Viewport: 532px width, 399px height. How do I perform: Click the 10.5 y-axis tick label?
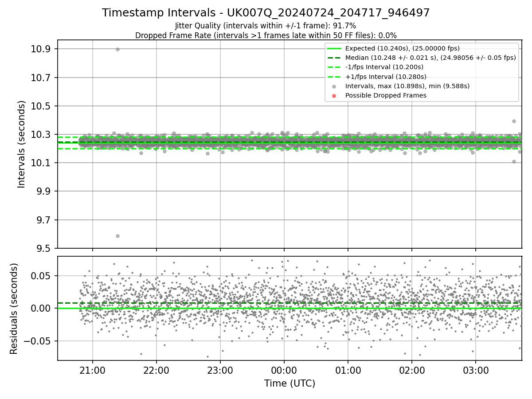[42, 106]
